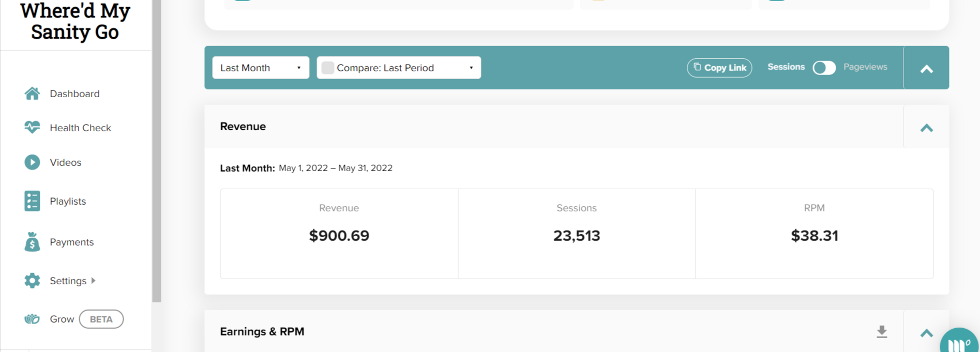The height and width of the screenshot is (352, 980).
Task: Click the Dashboard house icon
Action: point(32,94)
